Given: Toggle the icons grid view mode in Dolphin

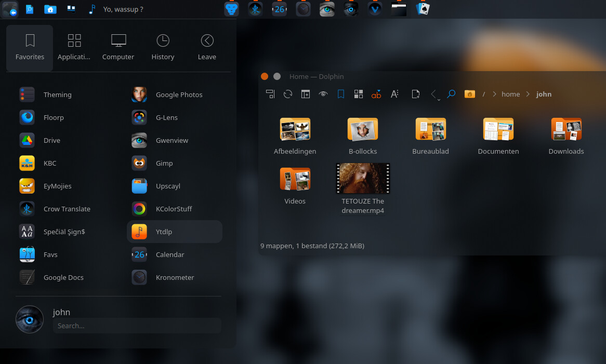Looking at the screenshot, I should (359, 94).
